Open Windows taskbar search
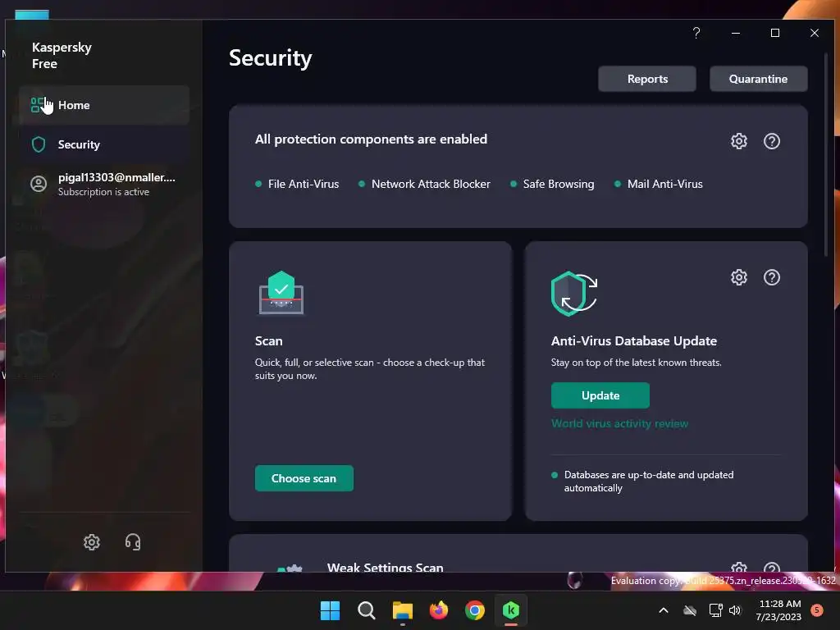Viewport: 840px width, 630px height. click(367, 610)
